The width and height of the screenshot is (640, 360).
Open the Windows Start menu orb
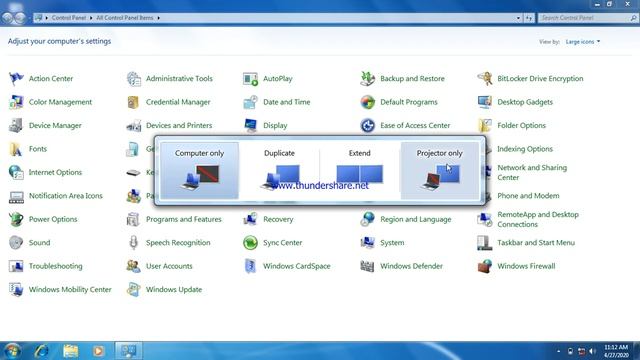[x=12, y=351]
